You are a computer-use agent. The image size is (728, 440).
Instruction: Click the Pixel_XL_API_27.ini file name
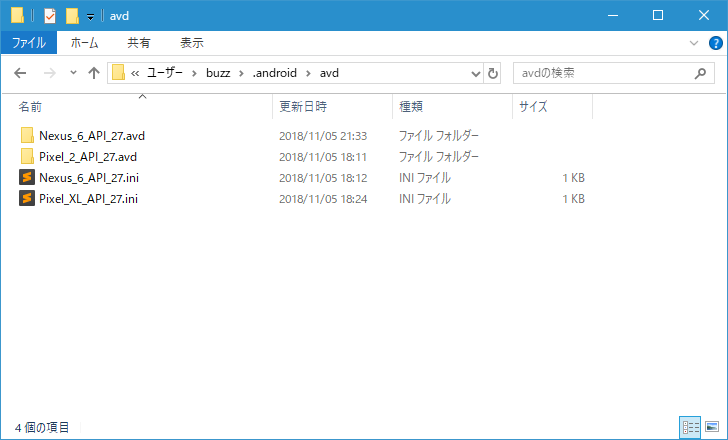(x=88, y=199)
